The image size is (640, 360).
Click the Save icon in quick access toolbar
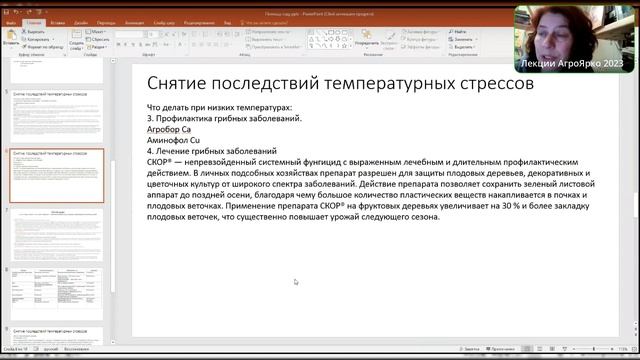6,12
